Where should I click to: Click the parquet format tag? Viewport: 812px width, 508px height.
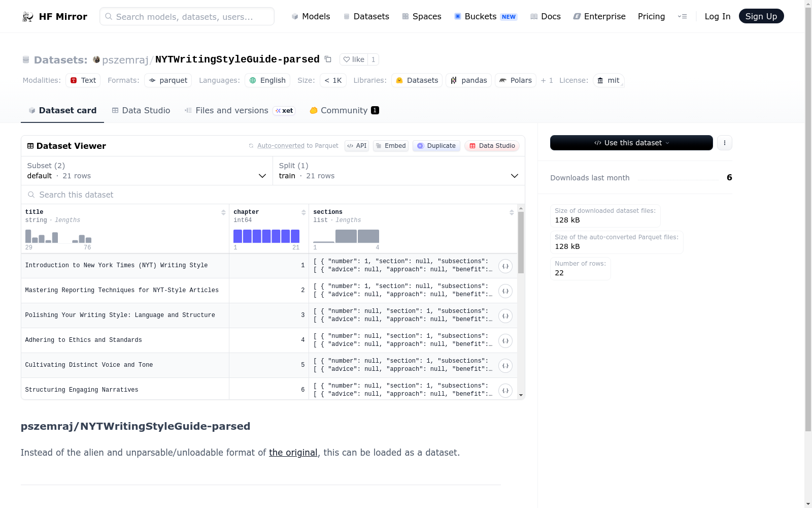(168, 80)
